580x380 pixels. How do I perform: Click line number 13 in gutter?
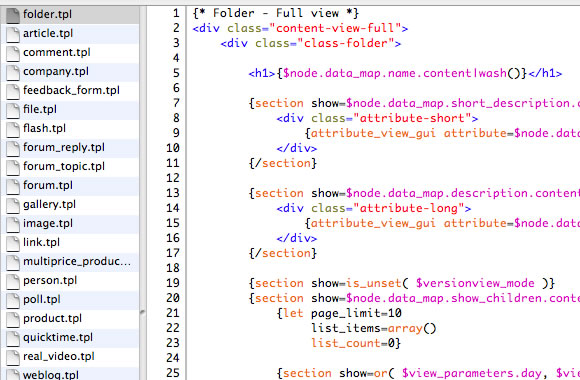173,193
